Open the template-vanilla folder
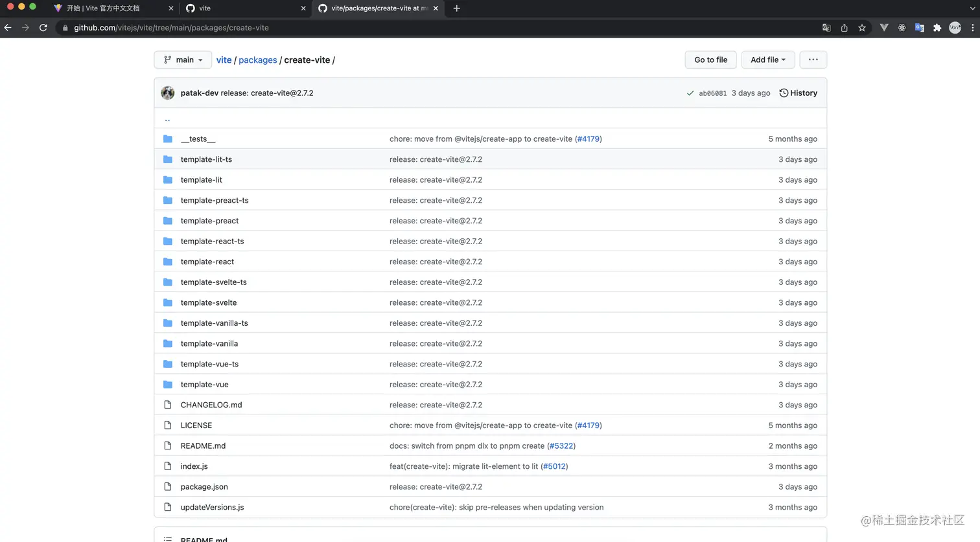This screenshot has height=542, width=980. pyautogui.click(x=209, y=344)
